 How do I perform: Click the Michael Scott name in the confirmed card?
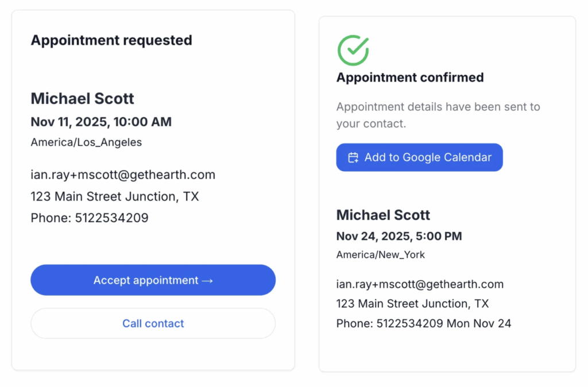(x=383, y=215)
